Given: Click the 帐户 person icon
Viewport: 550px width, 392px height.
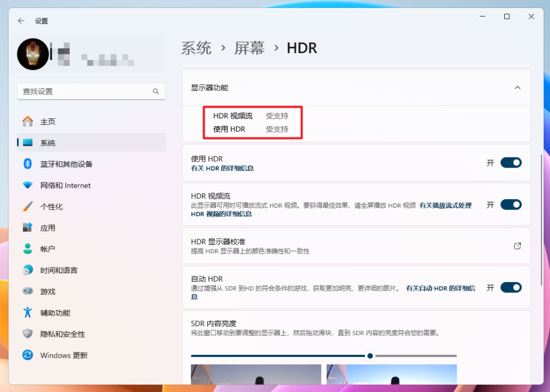Looking at the screenshot, I should coord(27,249).
